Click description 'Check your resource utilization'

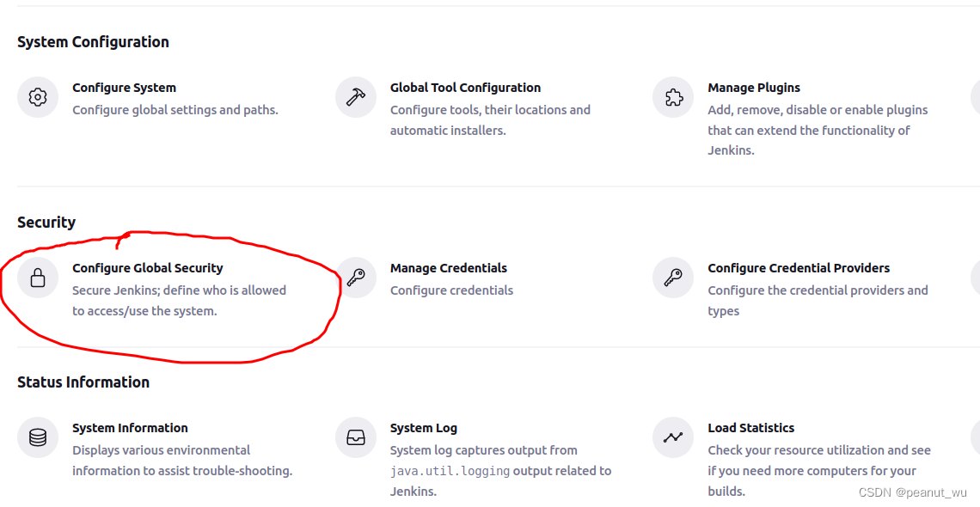pos(818,470)
